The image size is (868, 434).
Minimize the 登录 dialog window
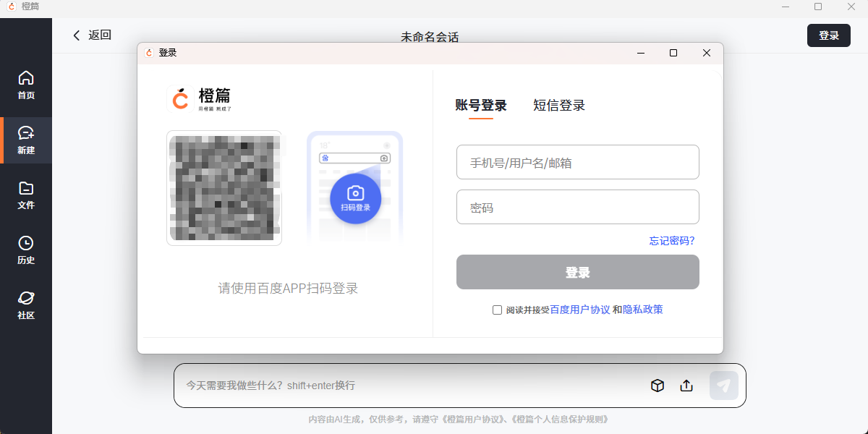point(640,53)
